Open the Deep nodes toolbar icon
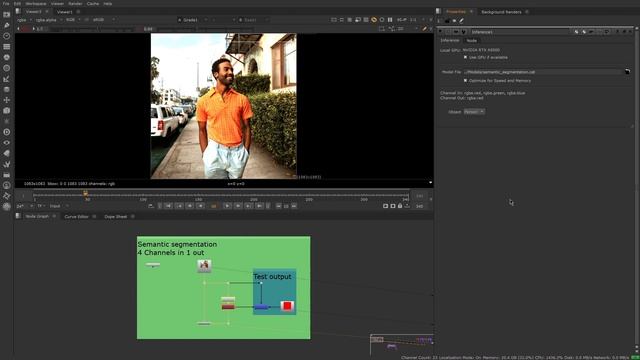The width and height of the screenshot is (640, 360). click(7, 132)
